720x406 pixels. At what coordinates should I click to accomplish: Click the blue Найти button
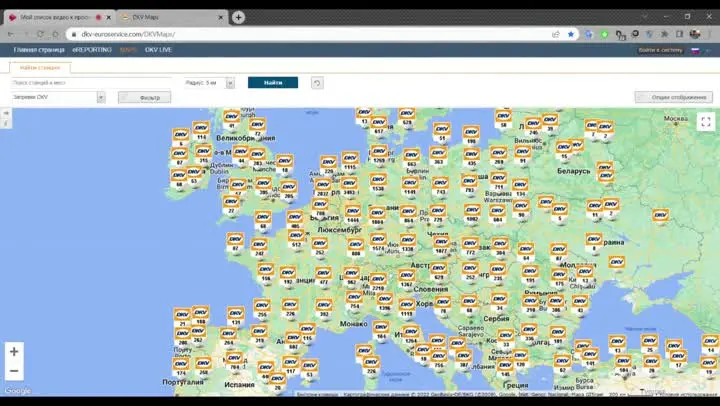[273, 83]
